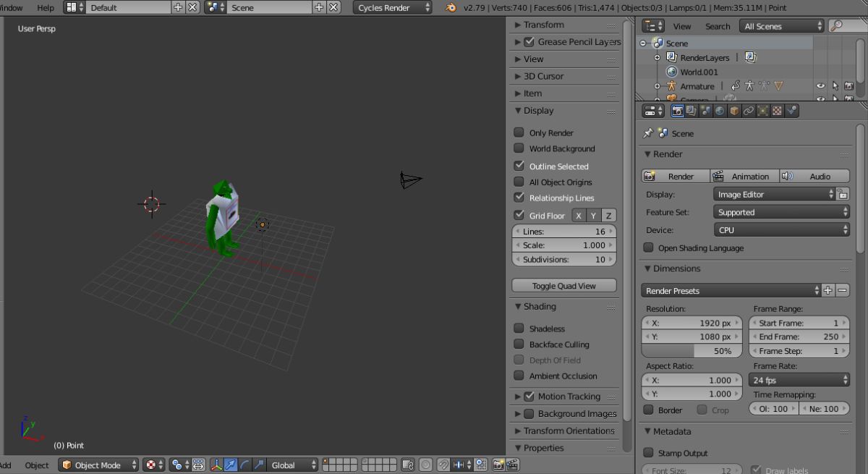The width and height of the screenshot is (868, 474).
Task: Open the Object properties tab
Action: pos(734,111)
